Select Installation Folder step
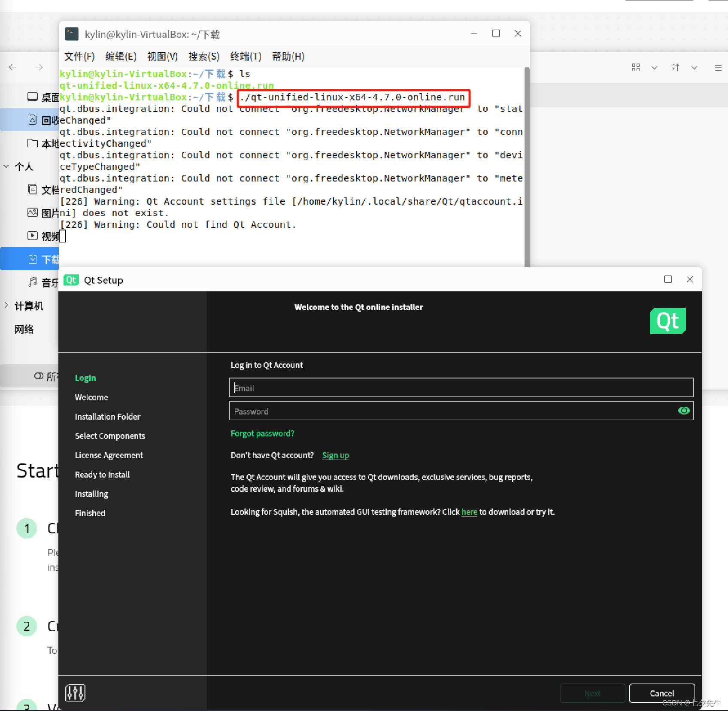728x711 pixels. 108,417
